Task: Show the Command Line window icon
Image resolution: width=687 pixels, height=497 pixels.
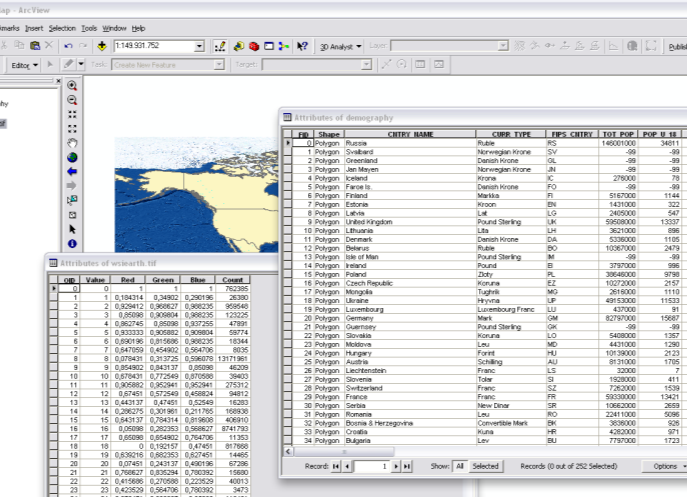Action: pos(269,46)
